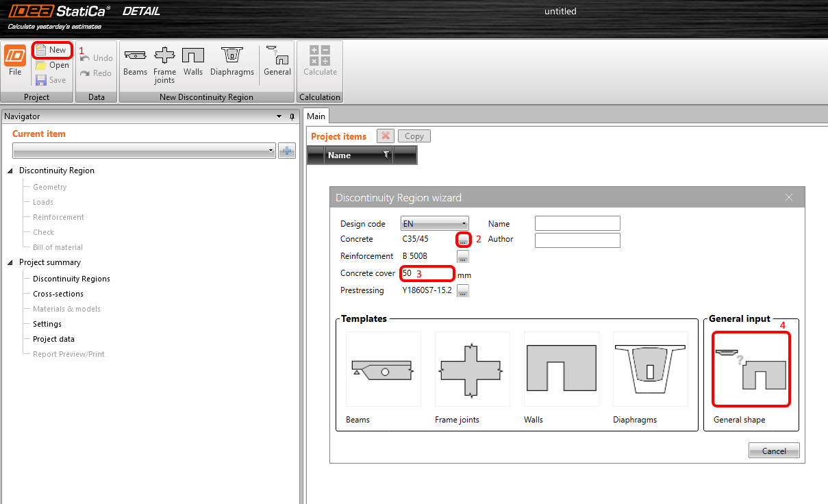Toggle auto-hide pin on the Navigator panel
Viewport: 828px width, 504px height.
291,116
